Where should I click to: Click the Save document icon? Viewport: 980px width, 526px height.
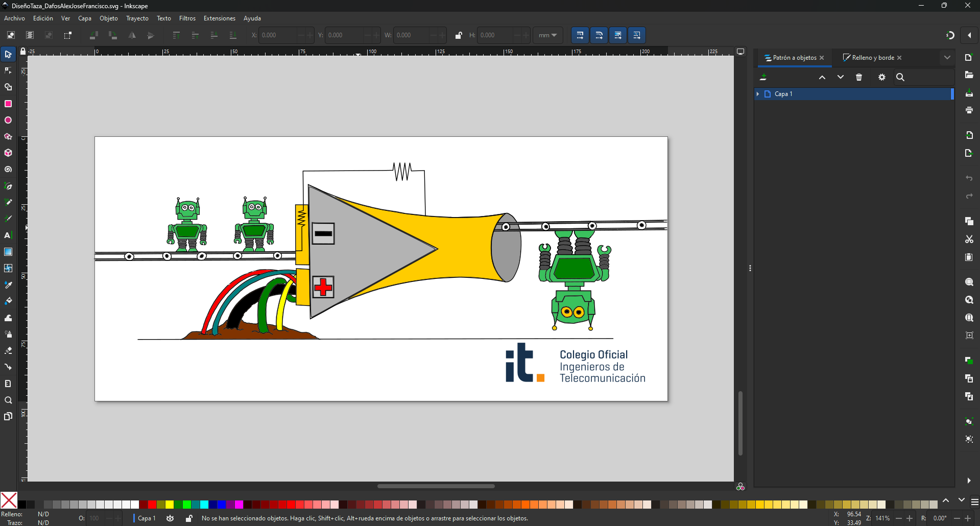coord(969,93)
